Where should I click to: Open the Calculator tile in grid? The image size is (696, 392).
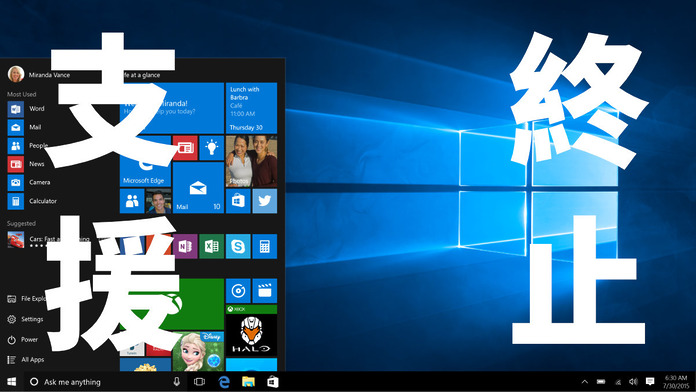click(265, 246)
